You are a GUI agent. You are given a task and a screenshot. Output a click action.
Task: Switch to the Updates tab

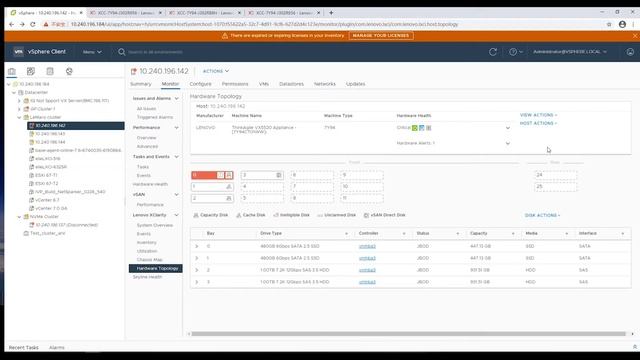pos(356,84)
